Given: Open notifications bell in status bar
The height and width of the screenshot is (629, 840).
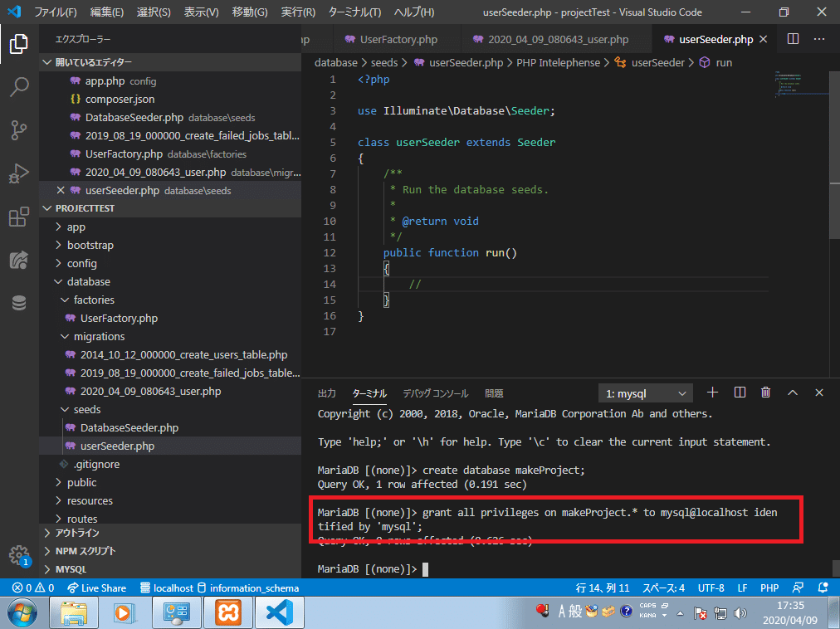Looking at the screenshot, I should 823,588.
